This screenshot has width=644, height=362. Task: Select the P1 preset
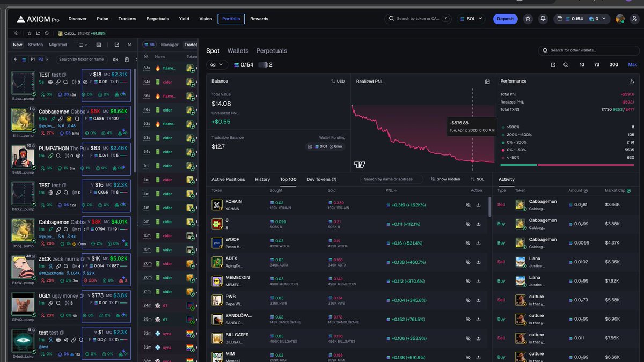click(x=33, y=60)
